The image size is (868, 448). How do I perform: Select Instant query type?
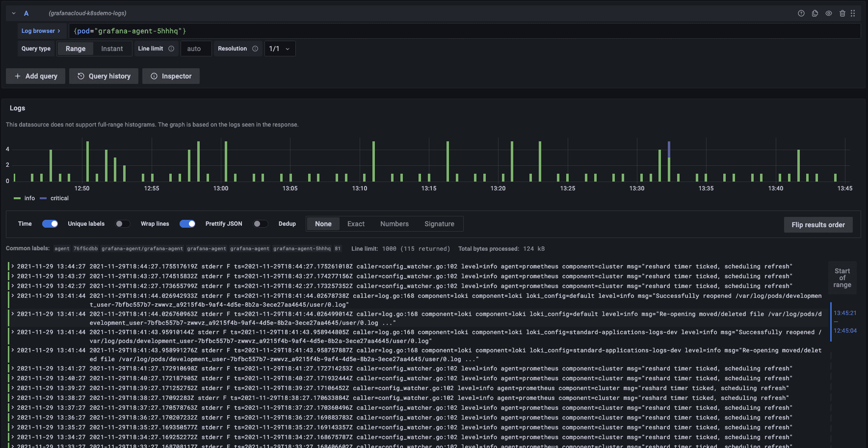point(112,49)
